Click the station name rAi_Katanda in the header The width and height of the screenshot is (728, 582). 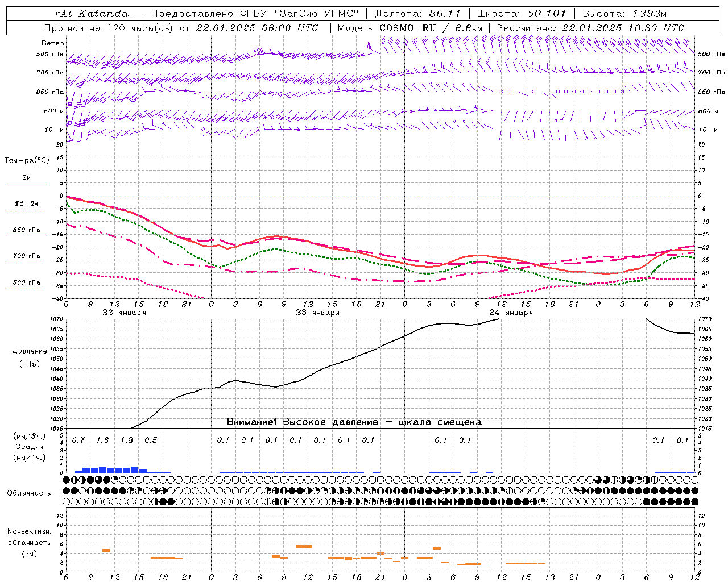point(92,14)
